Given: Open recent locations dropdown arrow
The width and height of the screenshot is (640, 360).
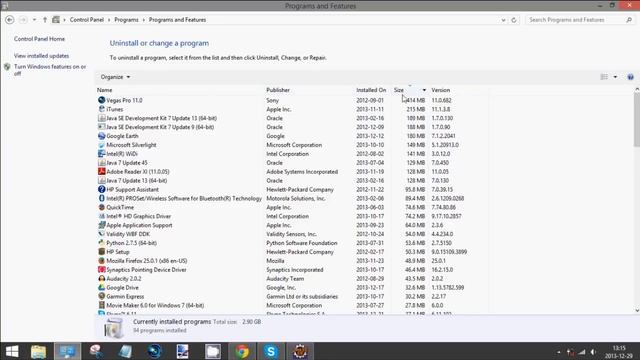Looking at the screenshot, I should pyautogui.click(x=34, y=20).
